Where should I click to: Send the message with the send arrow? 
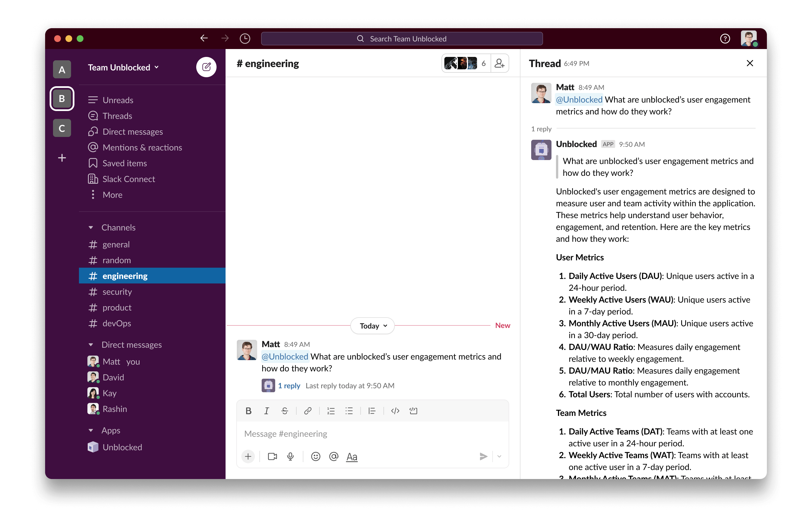tap(483, 456)
